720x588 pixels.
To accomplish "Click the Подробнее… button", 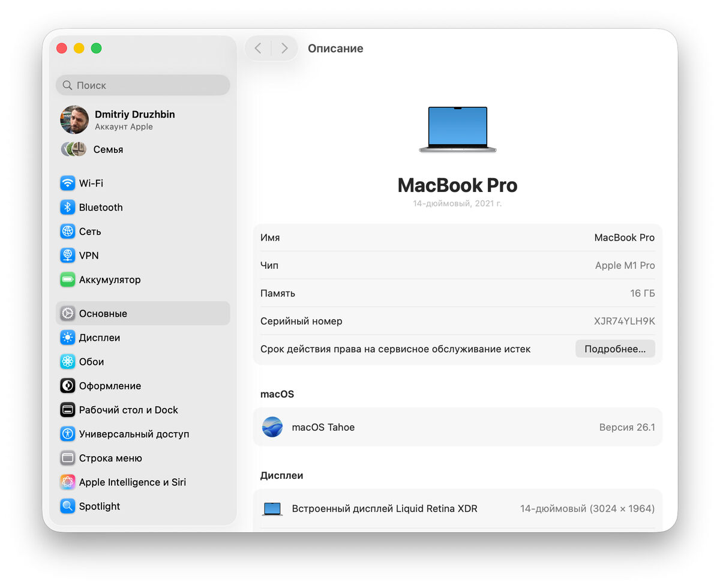I will click(615, 349).
